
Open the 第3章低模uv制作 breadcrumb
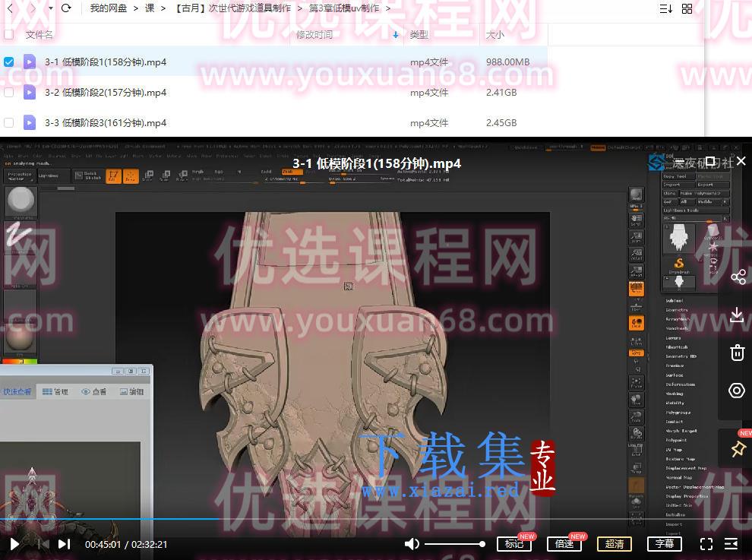(x=344, y=8)
